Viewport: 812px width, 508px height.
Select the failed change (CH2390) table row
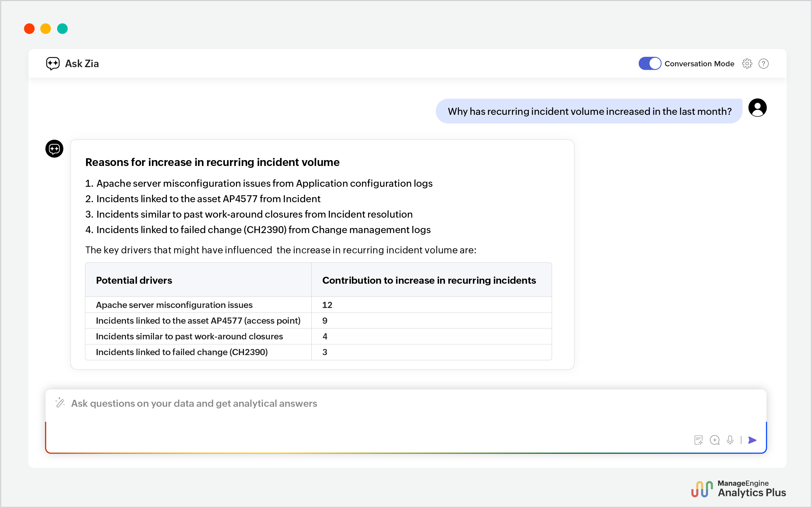tap(182, 352)
